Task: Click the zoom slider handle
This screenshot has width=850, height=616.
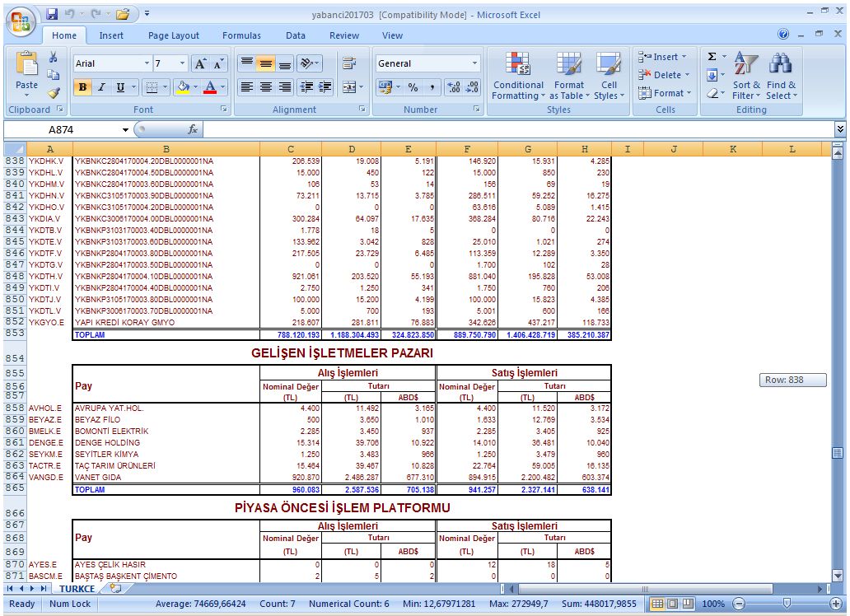Action: pos(787,604)
